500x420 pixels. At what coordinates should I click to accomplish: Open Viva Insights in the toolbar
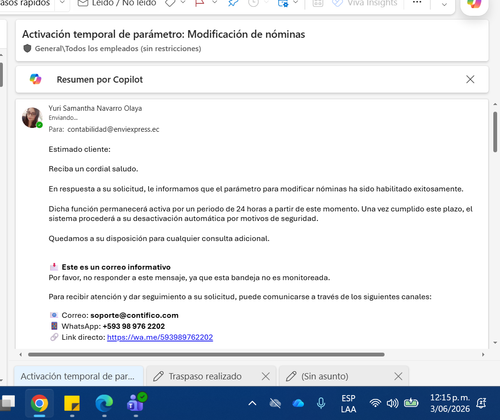click(x=365, y=3)
